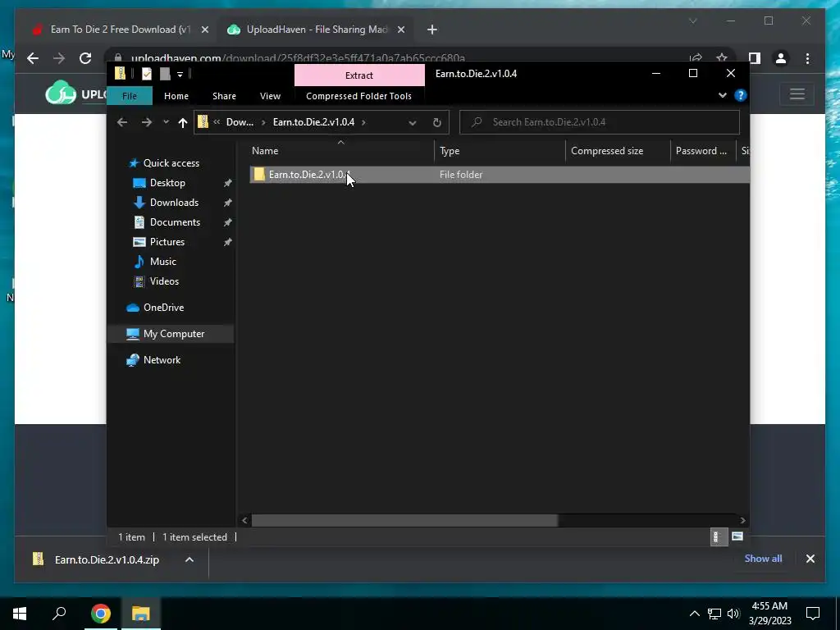Viewport: 840px width, 630px height.
Task: Close the Earn To Die 2 Chrome tab
Action: pyautogui.click(x=204, y=30)
